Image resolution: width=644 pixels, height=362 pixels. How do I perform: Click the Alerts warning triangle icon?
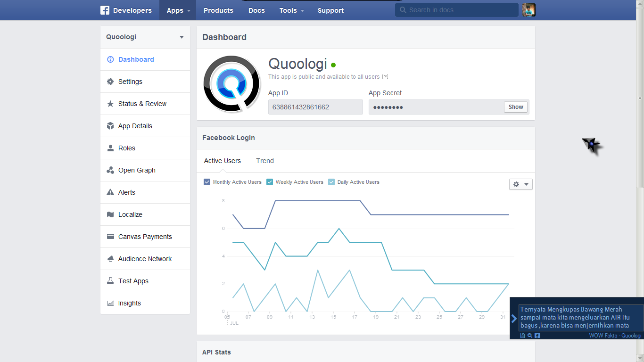click(x=110, y=192)
